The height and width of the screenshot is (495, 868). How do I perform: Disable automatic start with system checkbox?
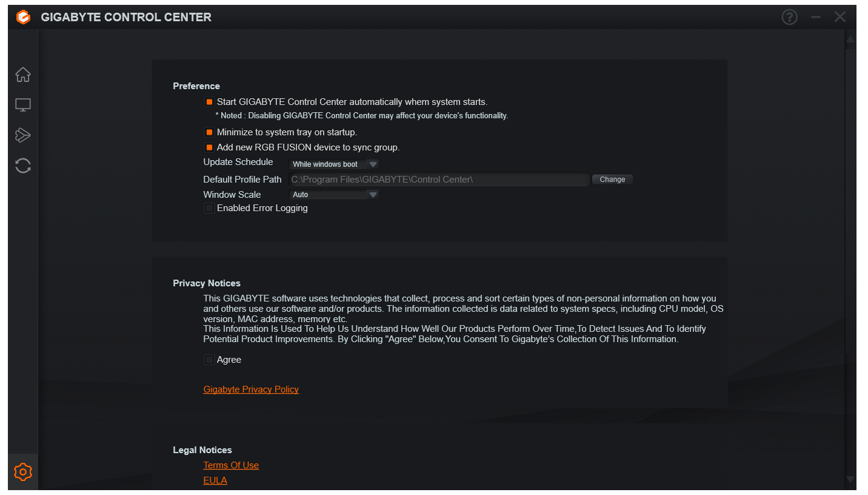pyautogui.click(x=209, y=102)
